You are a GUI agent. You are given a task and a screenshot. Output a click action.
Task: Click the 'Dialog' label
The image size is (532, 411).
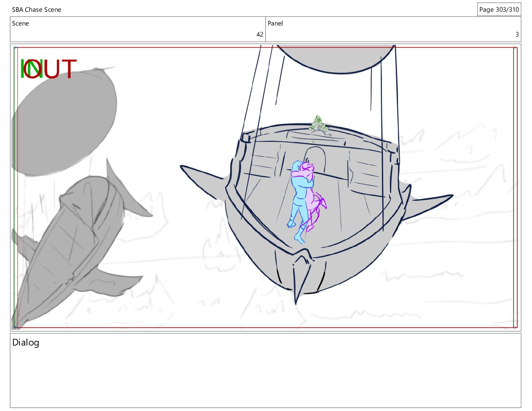coord(26,342)
